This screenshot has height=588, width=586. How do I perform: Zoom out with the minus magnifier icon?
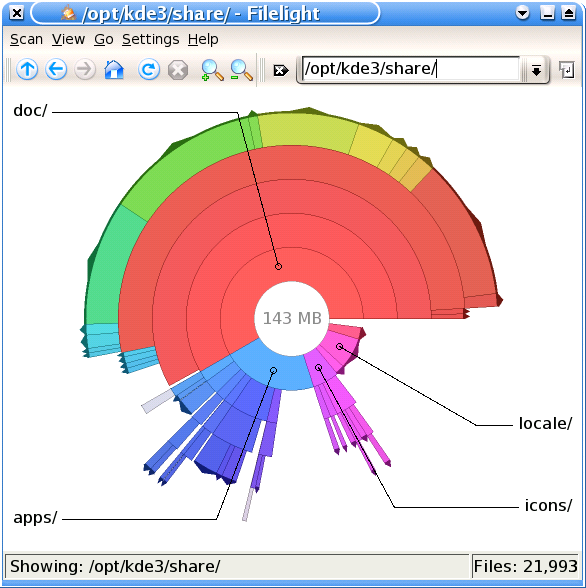pos(241,70)
